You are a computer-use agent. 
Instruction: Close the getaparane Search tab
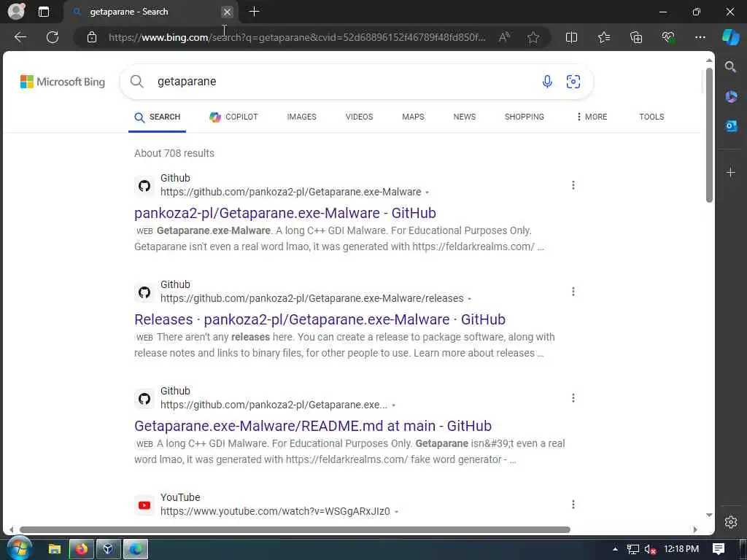pyautogui.click(x=228, y=12)
